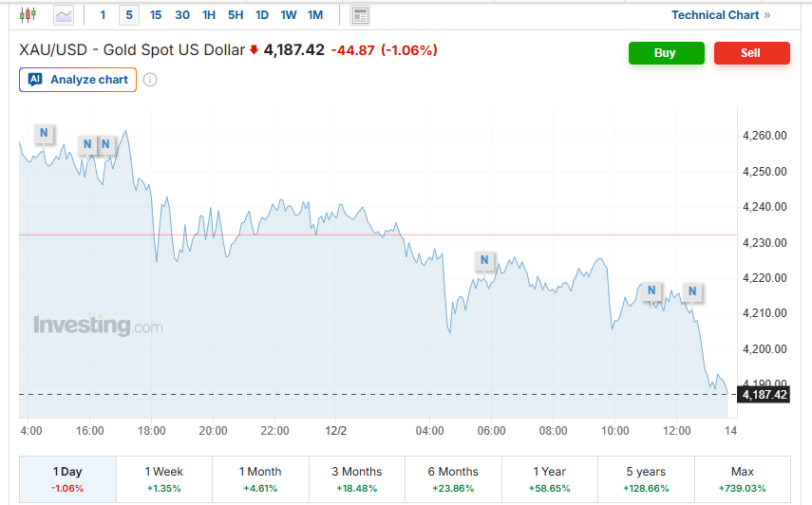Set chart interval to 1 minute
This screenshot has width=812, height=505.
click(103, 15)
